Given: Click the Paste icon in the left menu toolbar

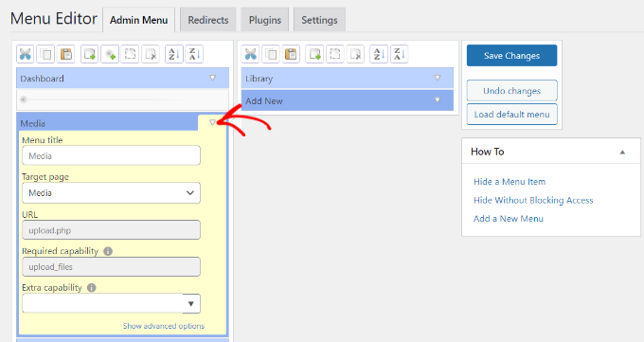Looking at the screenshot, I should 65,54.
